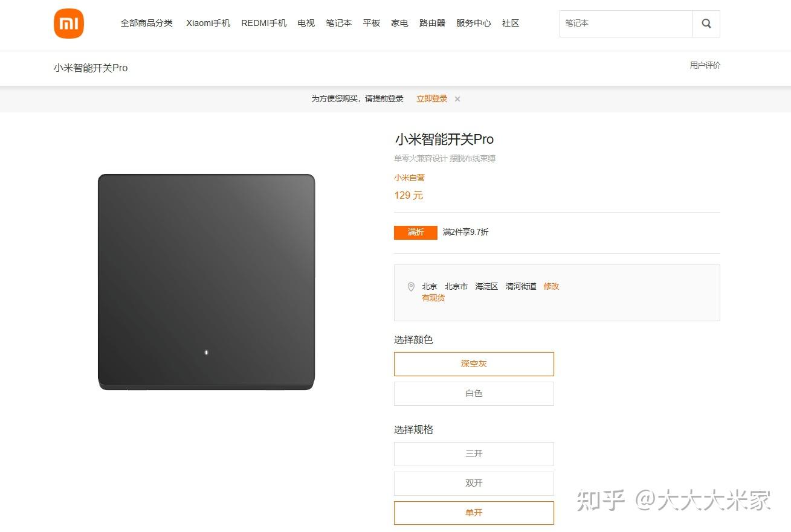
Task: Focus the search field showing 笔记本
Action: [626, 24]
